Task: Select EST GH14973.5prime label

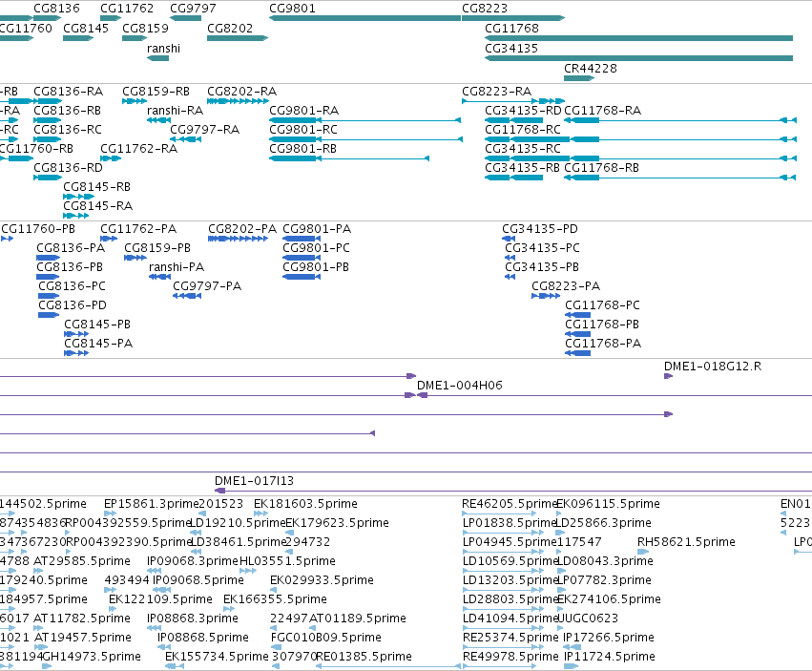Action: point(93,657)
